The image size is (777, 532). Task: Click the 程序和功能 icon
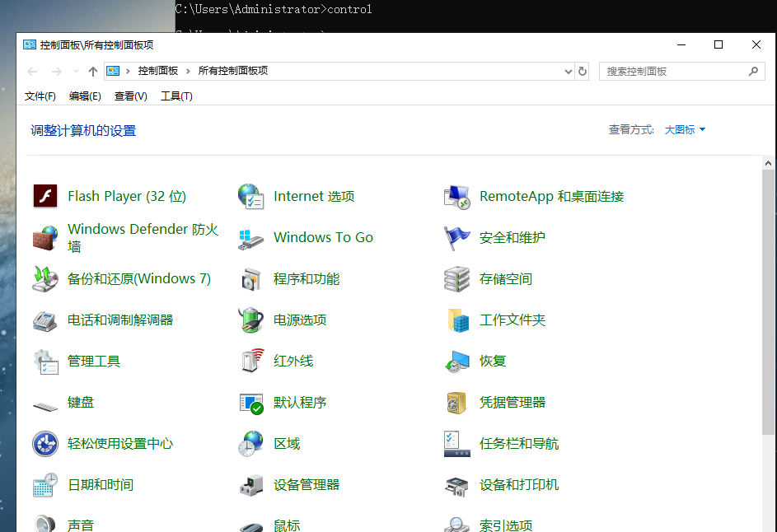point(250,279)
